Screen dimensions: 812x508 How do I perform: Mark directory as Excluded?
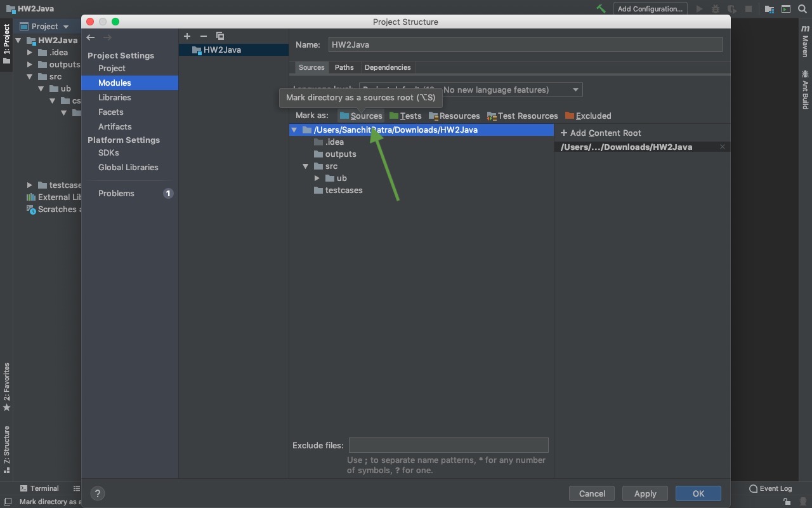588,116
